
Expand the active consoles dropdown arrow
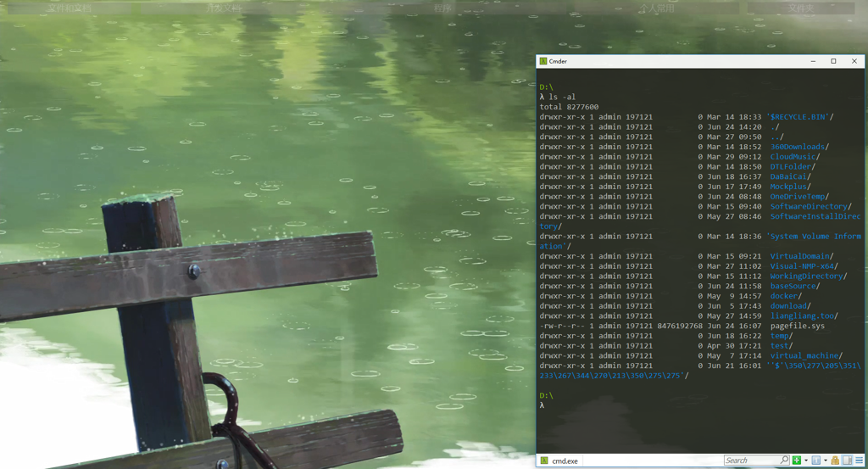tap(826, 461)
